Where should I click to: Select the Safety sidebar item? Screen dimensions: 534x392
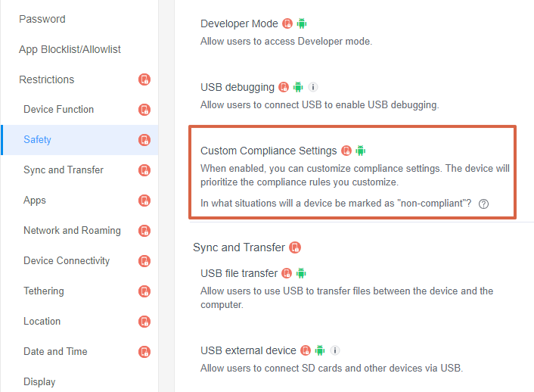(79, 140)
